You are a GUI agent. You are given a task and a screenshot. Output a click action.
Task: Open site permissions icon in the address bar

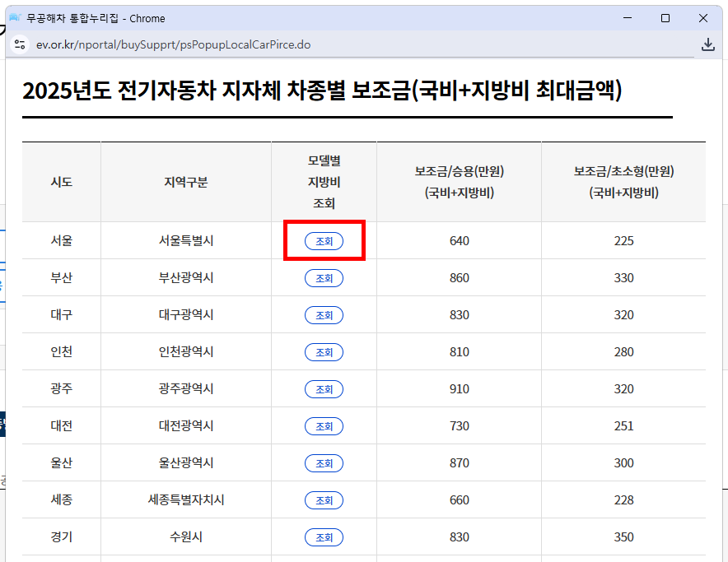20,45
